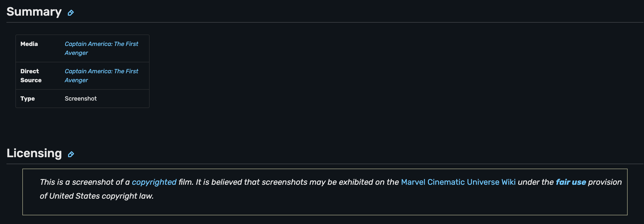The image size is (644, 224).
Task: Click the Licensing section heading
Action: 34,153
